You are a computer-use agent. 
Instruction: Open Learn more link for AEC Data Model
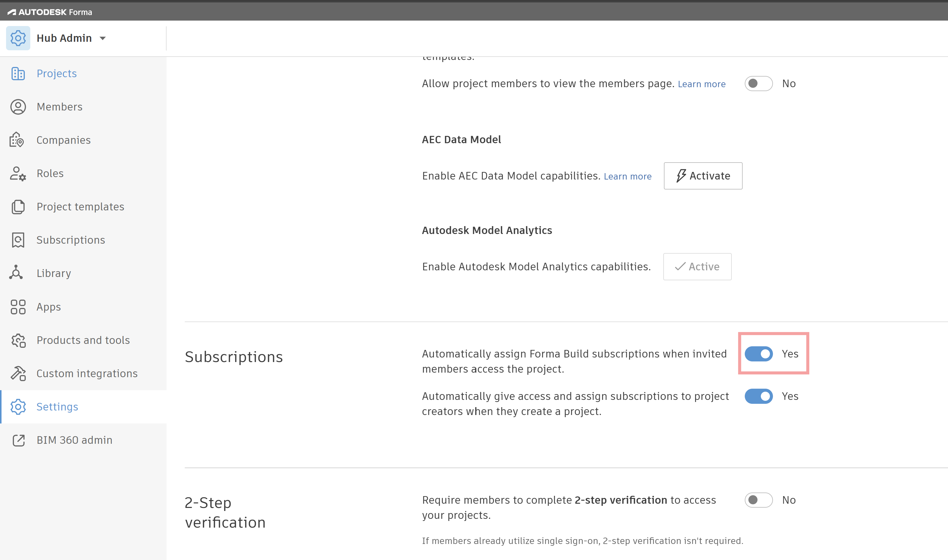coord(628,176)
